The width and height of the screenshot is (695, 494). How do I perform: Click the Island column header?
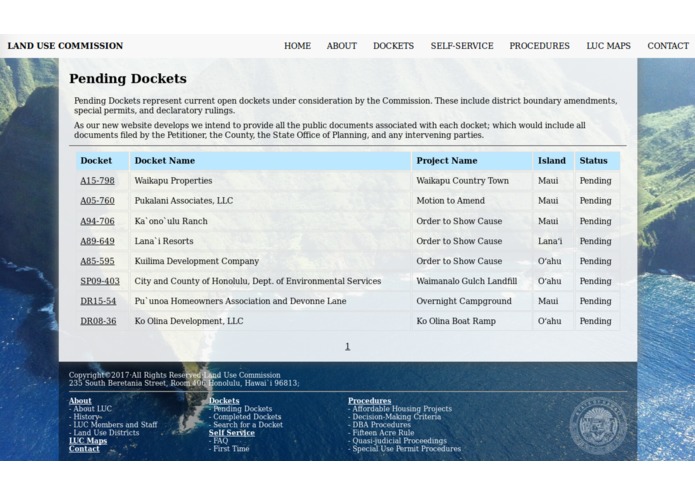554,161
